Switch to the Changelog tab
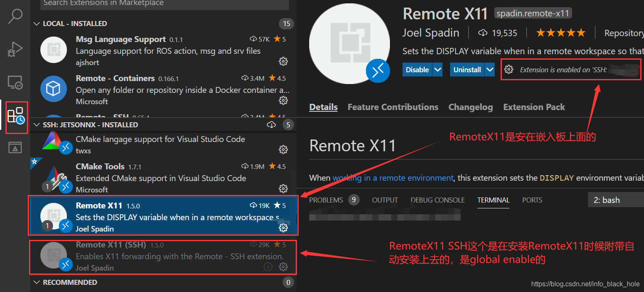Screen dimensions: 644x292 click(470, 107)
